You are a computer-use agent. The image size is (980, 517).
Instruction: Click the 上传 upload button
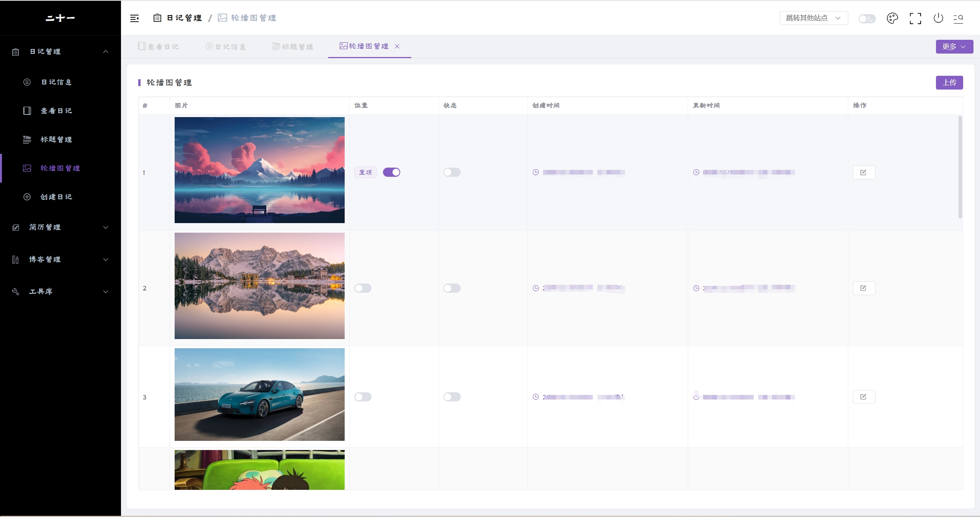pyautogui.click(x=949, y=83)
